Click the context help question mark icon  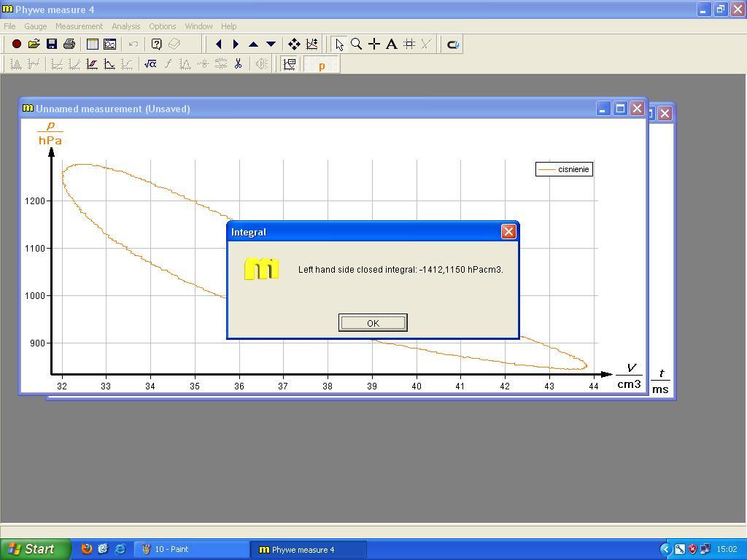click(157, 44)
